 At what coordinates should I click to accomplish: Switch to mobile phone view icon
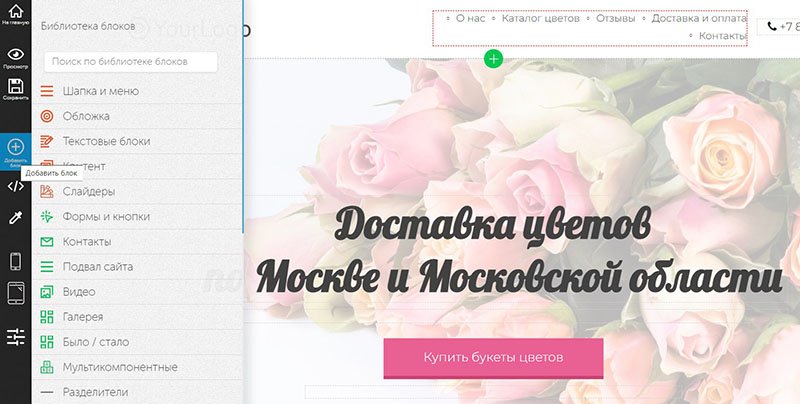[16, 262]
